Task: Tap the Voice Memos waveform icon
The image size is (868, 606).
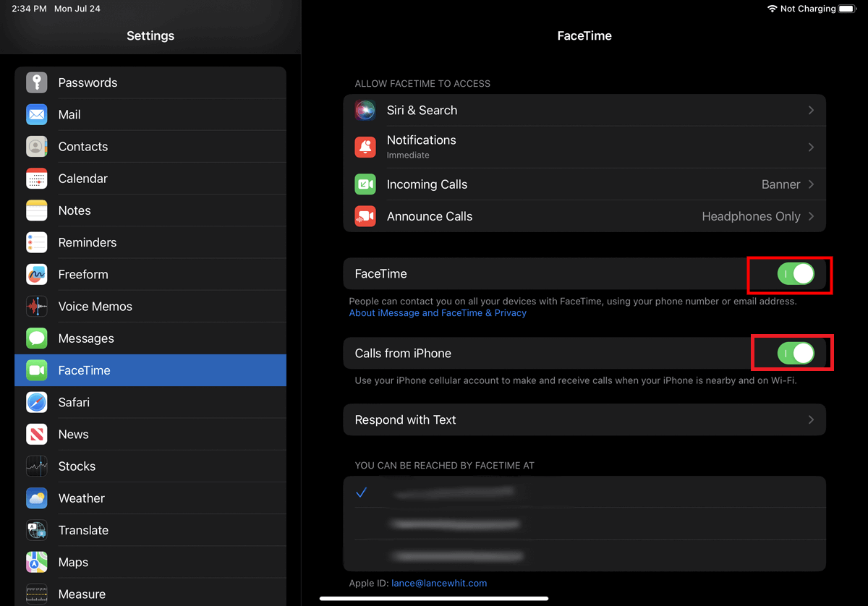Action: click(x=37, y=307)
